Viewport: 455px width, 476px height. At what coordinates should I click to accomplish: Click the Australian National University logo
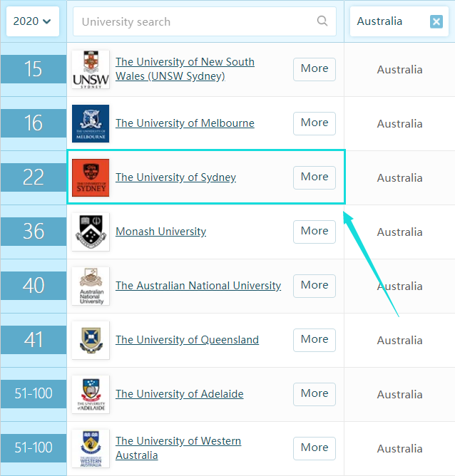[91, 286]
